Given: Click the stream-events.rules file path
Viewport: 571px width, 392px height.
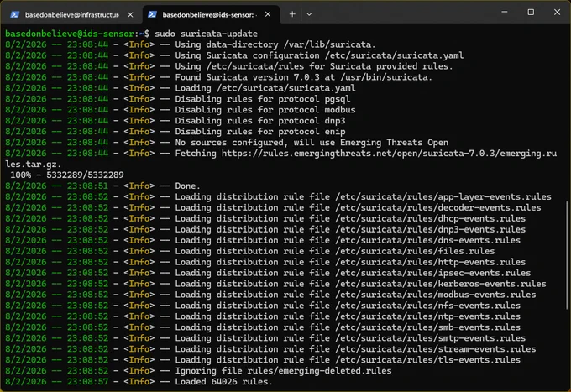Looking at the screenshot, I should click(436, 349).
